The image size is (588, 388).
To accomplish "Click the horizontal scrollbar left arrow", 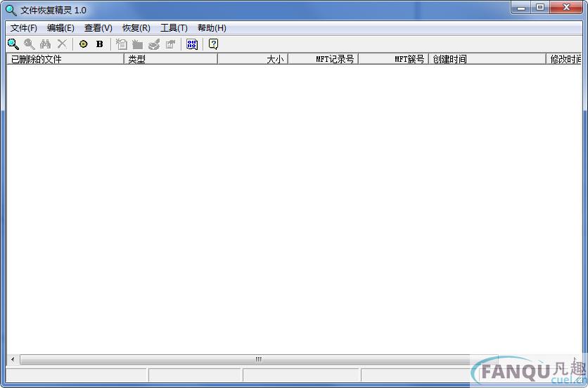I will pyautogui.click(x=13, y=359).
